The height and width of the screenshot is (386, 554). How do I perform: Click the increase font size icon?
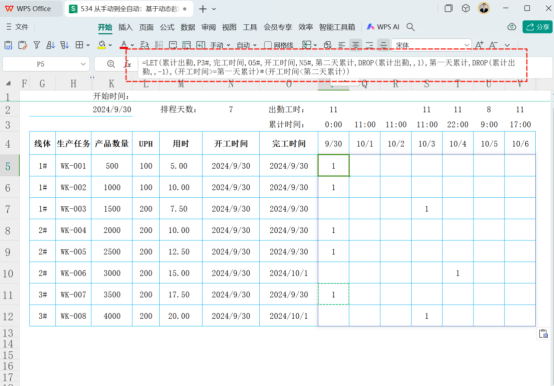pos(479,45)
